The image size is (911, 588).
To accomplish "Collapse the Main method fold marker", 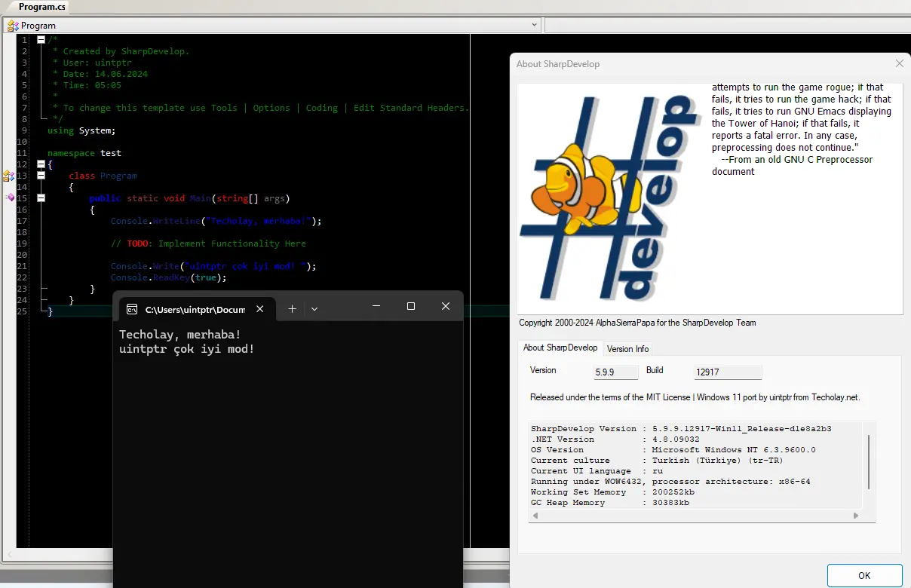I will point(41,198).
